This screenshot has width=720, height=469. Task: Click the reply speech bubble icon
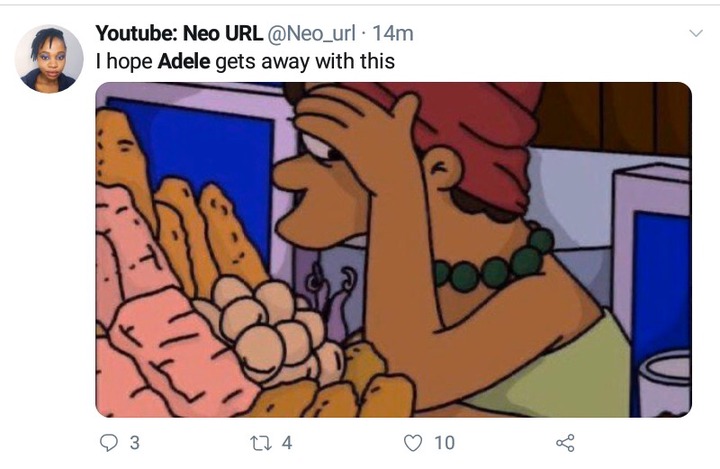[109, 442]
